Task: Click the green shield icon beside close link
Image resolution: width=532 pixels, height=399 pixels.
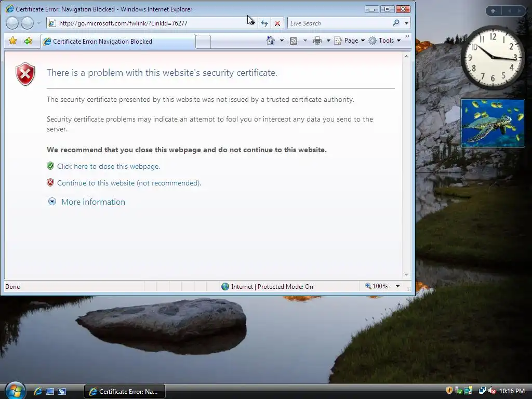Action: [x=50, y=166]
